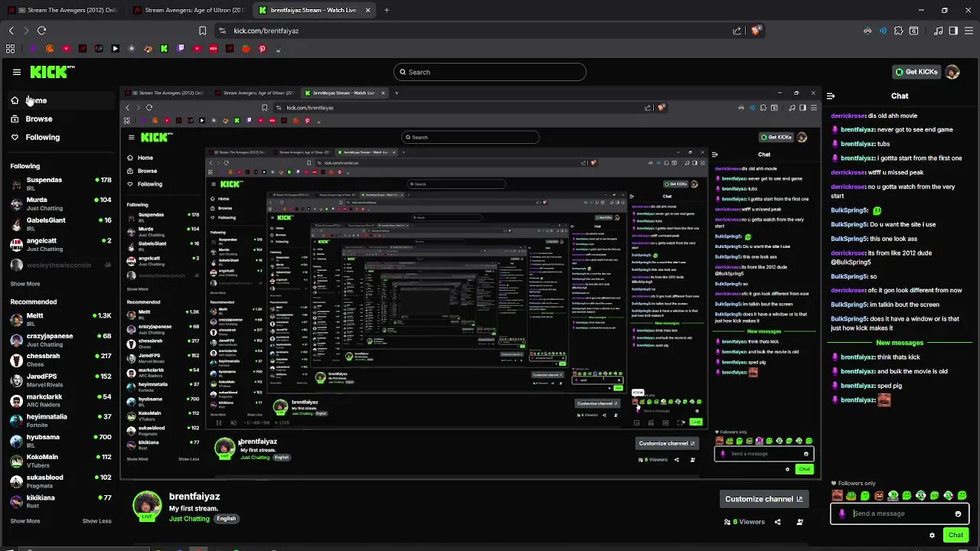
Task: Open the purple Twitch bookmark icon
Action: click(181, 49)
